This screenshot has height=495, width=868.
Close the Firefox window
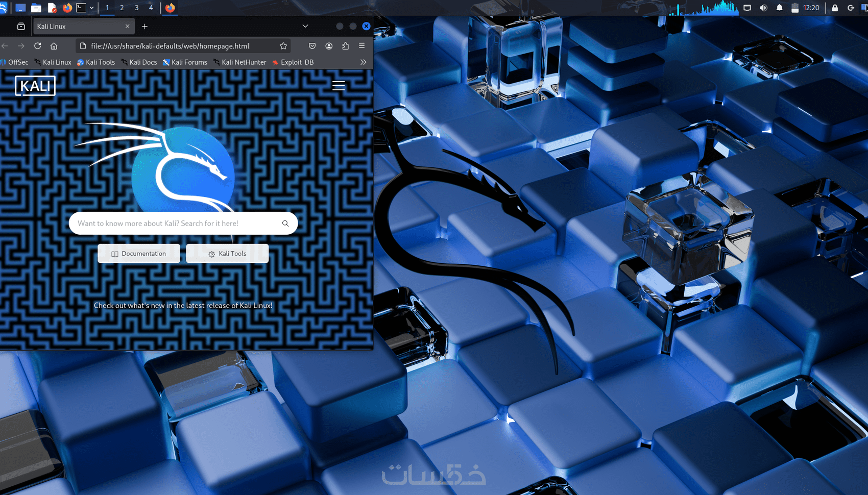(x=366, y=26)
